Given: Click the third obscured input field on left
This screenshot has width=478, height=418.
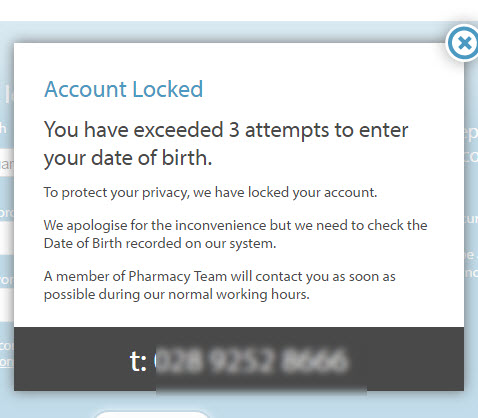Looking at the screenshot, I should click(x=7, y=305).
